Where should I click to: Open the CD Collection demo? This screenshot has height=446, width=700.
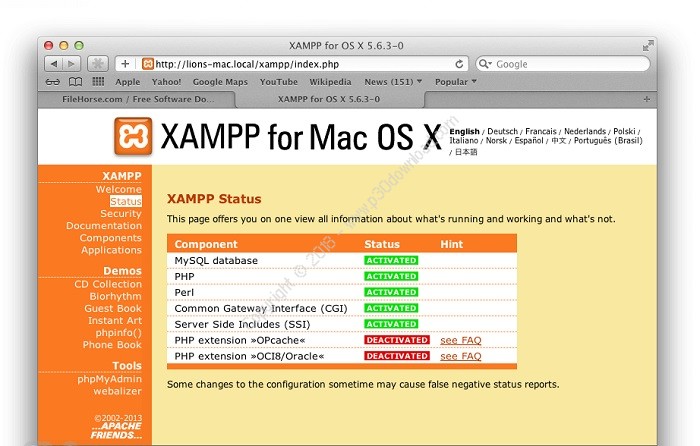click(108, 284)
